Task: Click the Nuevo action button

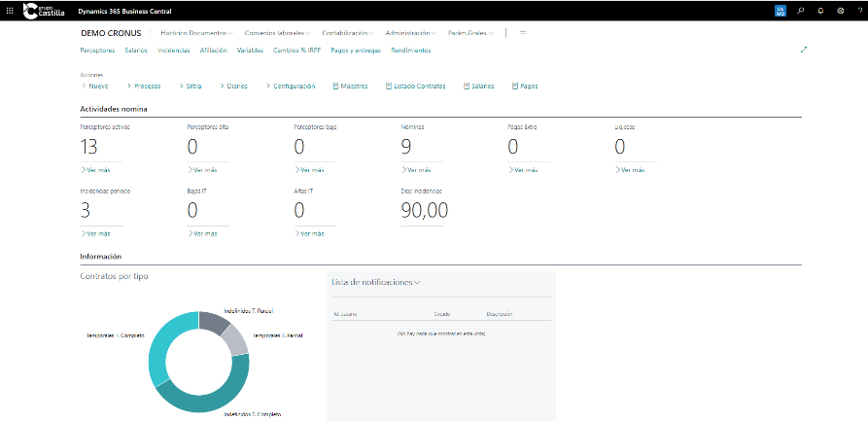Action: point(94,86)
